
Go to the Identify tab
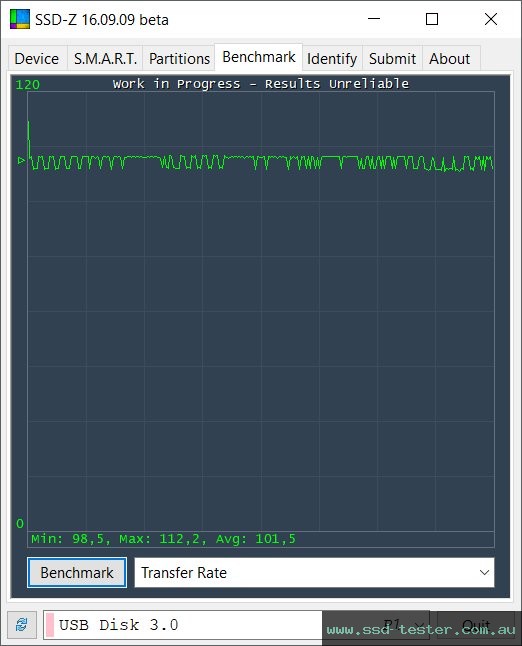332,59
